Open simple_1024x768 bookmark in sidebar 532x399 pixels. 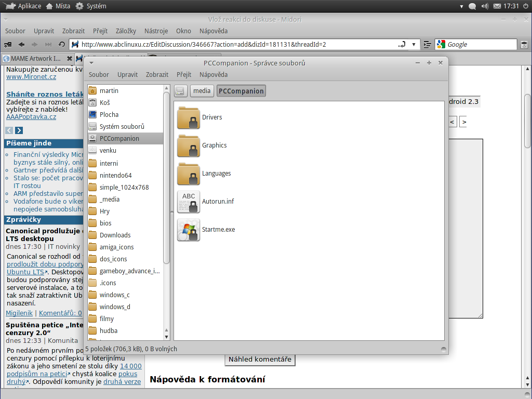point(125,187)
